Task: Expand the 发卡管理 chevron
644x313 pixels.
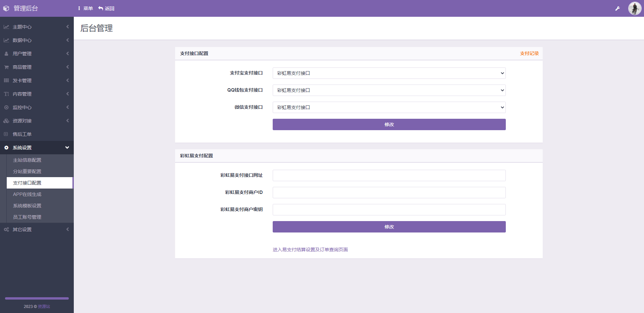Action: [67, 80]
